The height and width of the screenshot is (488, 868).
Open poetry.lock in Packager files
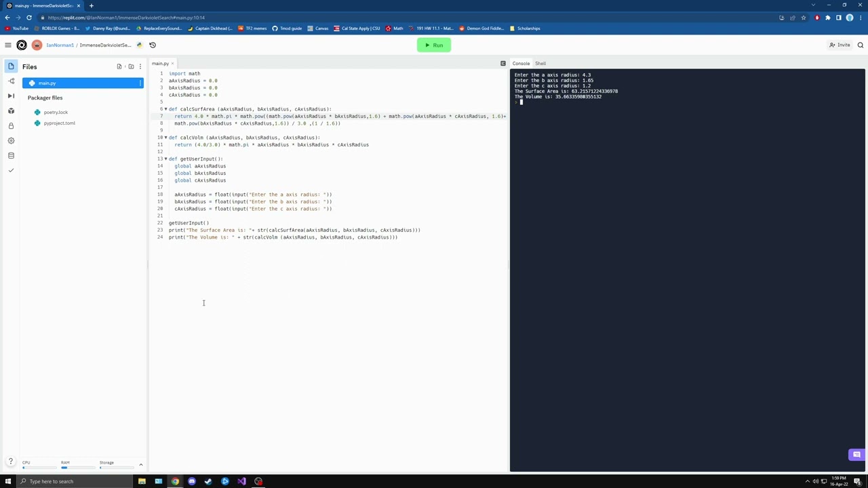[56, 113]
